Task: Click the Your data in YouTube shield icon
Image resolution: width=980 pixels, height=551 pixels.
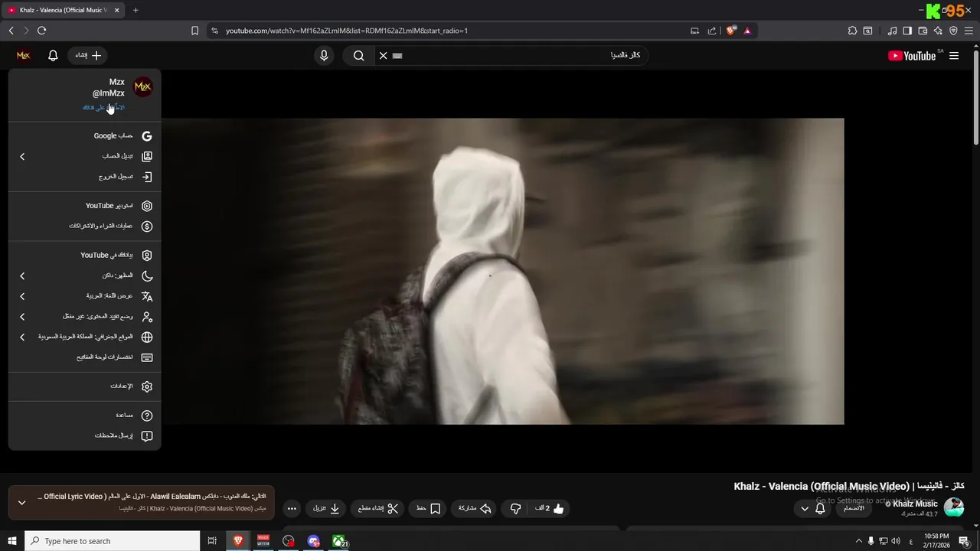Action: click(x=147, y=256)
